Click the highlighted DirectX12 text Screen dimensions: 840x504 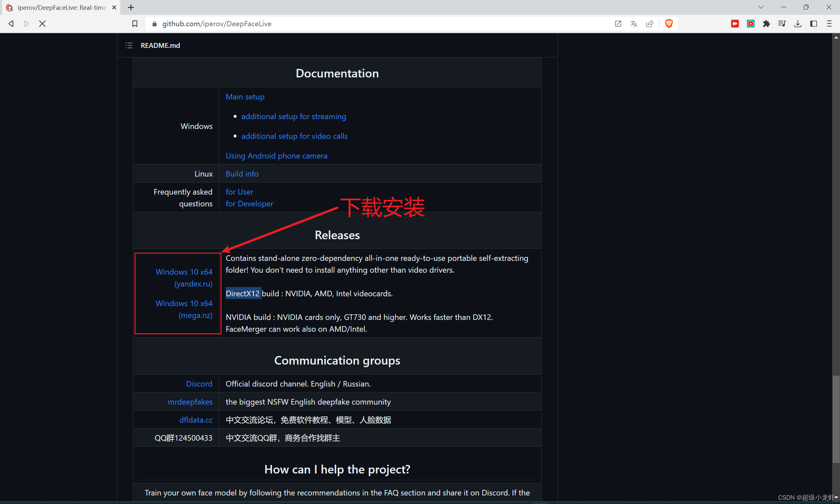pos(243,293)
